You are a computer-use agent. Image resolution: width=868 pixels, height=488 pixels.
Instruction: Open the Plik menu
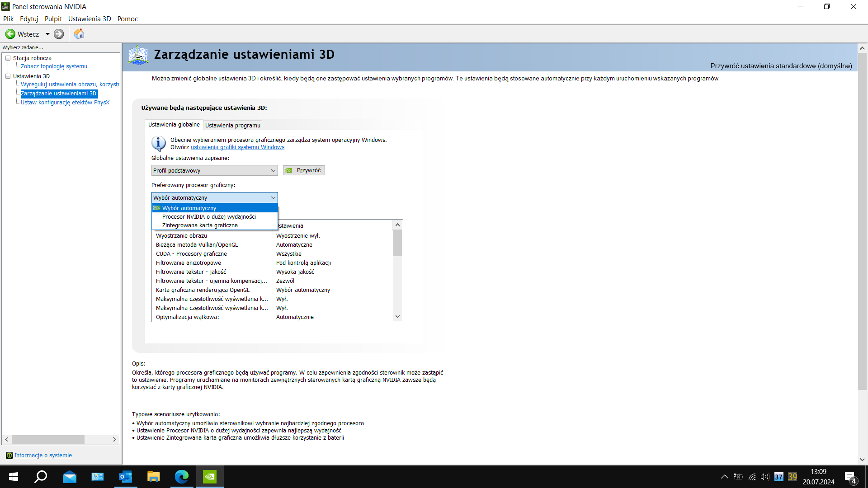(8, 19)
